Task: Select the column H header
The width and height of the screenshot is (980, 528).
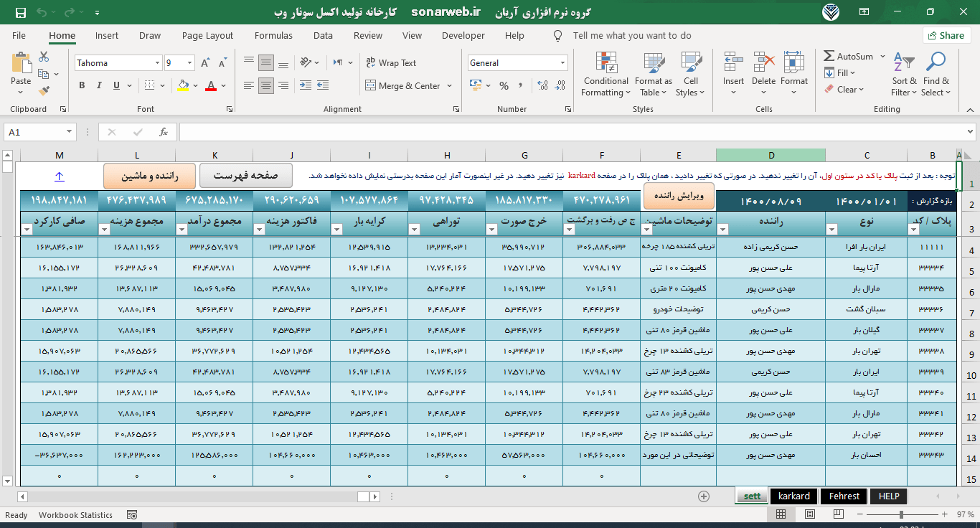Action: pyautogui.click(x=447, y=155)
